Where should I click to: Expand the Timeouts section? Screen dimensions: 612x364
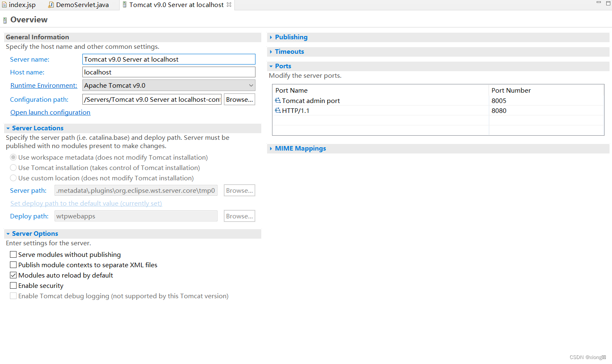click(x=271, y=52)
